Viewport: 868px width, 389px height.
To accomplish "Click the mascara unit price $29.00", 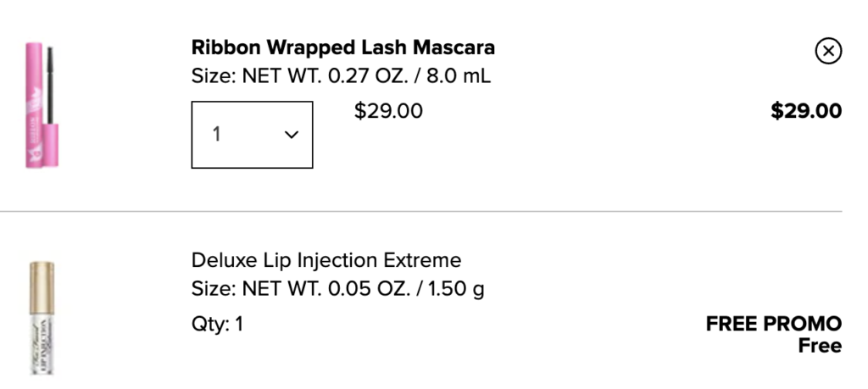I will (388, 111).
